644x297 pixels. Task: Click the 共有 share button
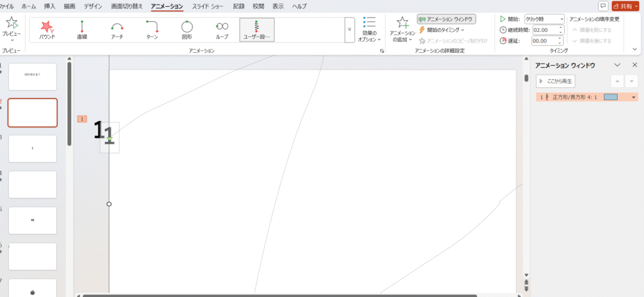point(625,6)
